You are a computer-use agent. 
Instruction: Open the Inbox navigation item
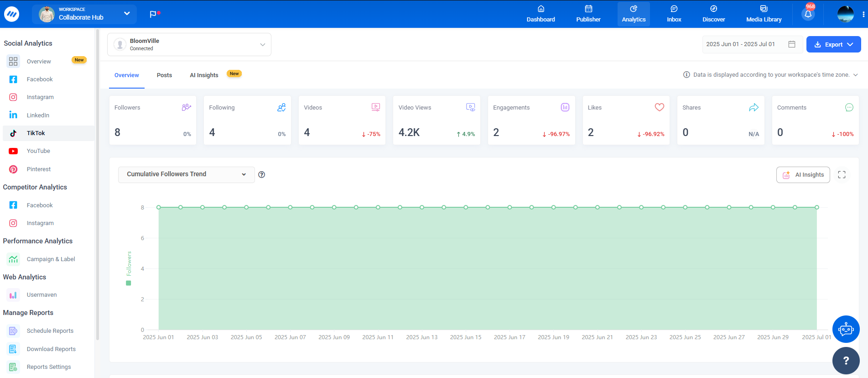point(674,14)
